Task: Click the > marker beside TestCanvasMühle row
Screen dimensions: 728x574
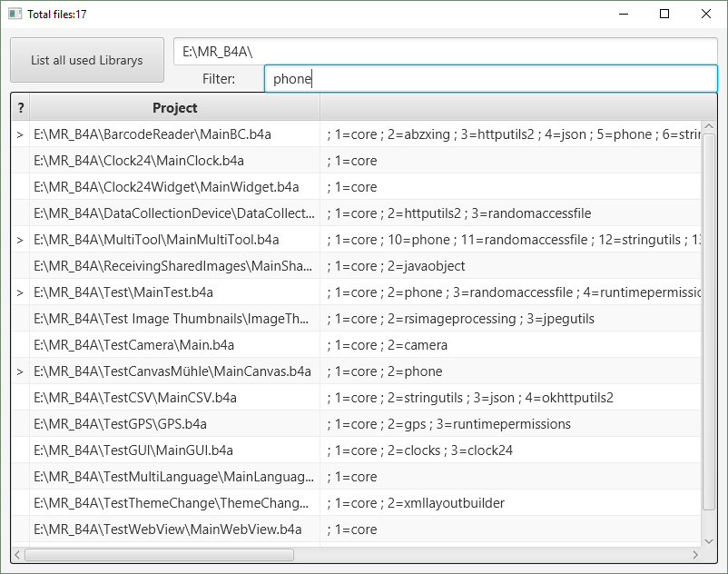Action: [x=20, y=372]
